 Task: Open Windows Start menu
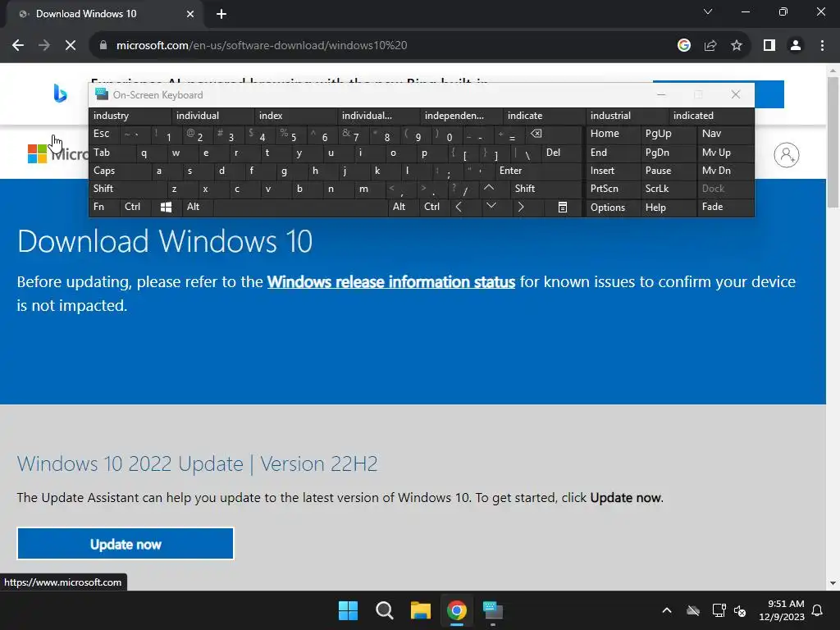coord(348,610)
